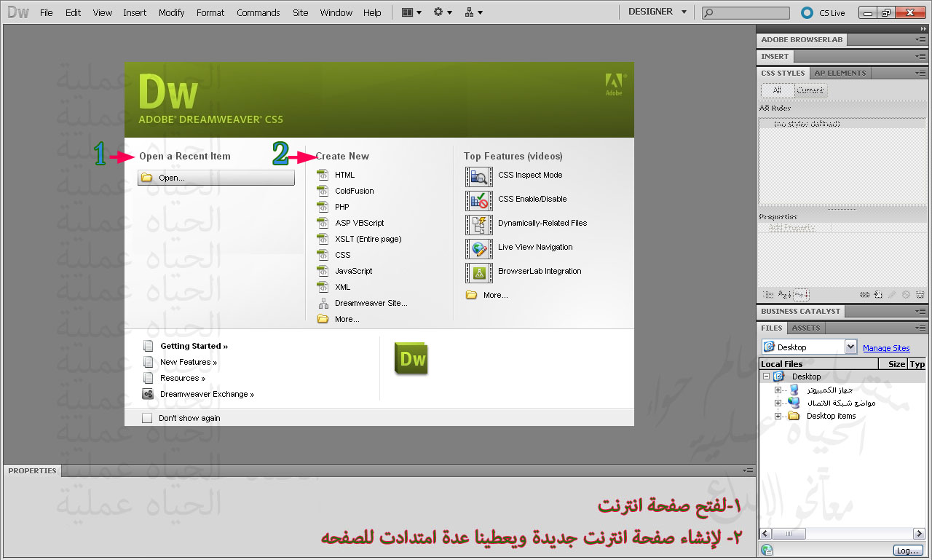The image size is (932, 560).
Task: Expand the Desktop items folder node
Action: coord(778,416)
